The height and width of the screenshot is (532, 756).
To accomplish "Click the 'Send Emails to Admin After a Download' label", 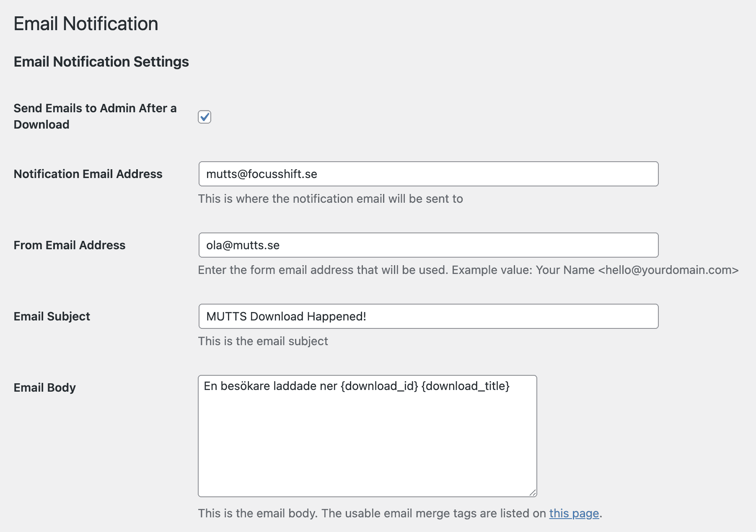I will click(x=95, y=116).
